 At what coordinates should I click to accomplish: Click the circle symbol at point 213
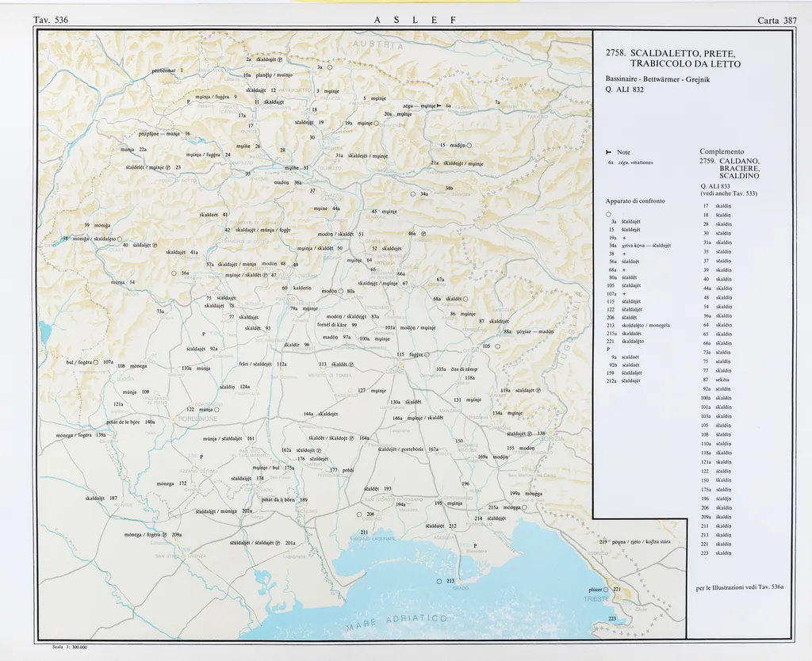click(x=439, y=581)
